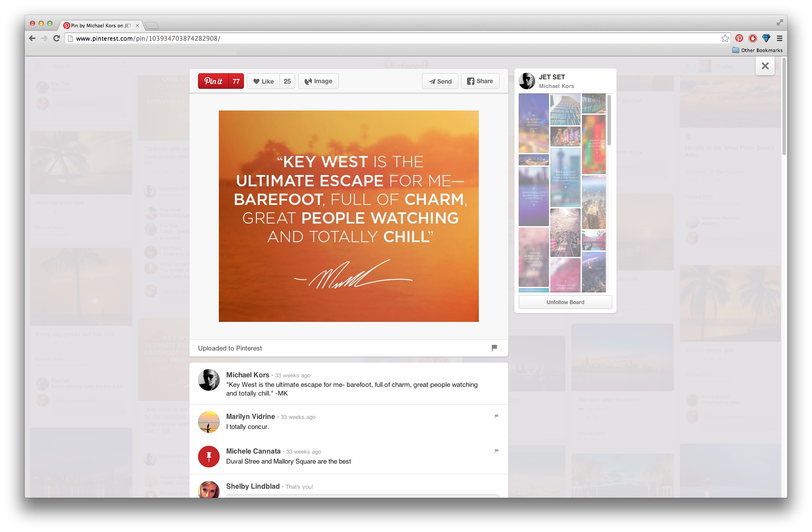Open Shelby Lindblad's avatar
This screenshot has width=812, height=532.
[209, 490]
